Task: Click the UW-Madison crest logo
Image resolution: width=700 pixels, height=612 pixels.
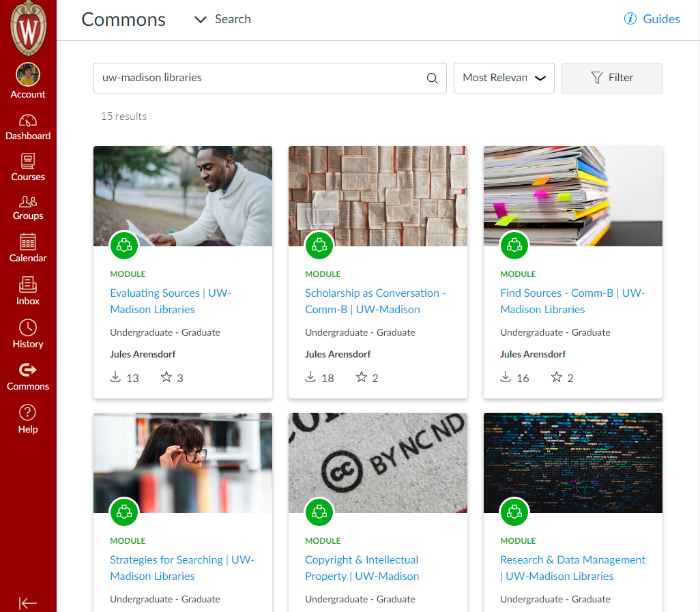Action: coord(28,29)
